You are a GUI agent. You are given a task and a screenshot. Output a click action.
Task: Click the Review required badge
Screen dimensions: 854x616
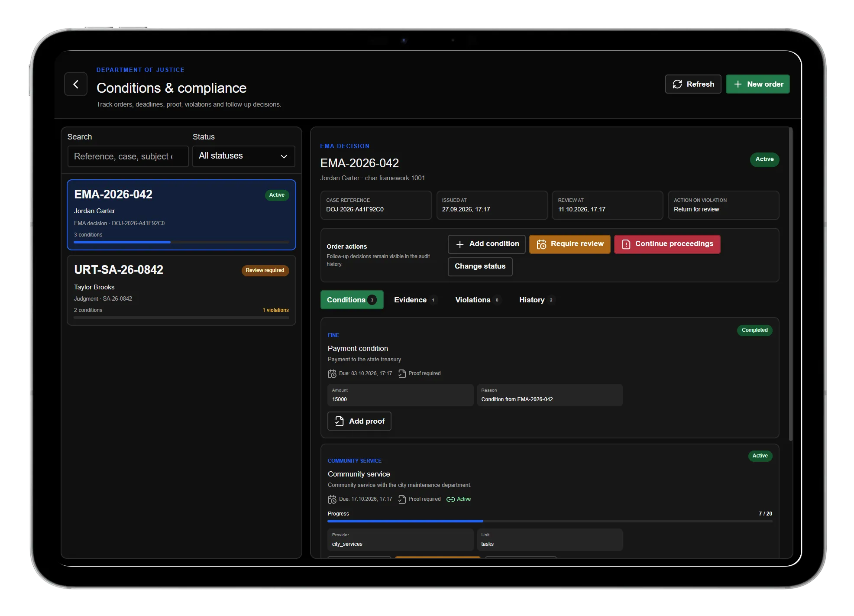265,270
